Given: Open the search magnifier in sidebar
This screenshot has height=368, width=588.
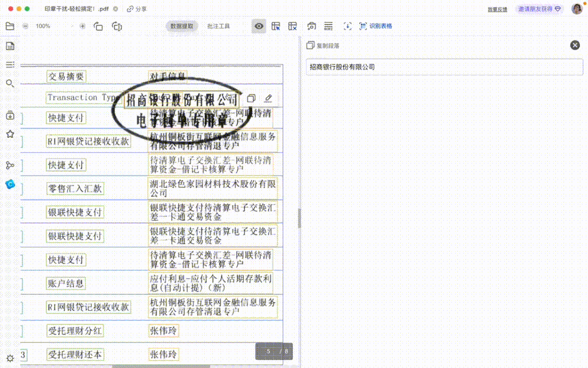Looking at the screenshot, I should [10, 84].
